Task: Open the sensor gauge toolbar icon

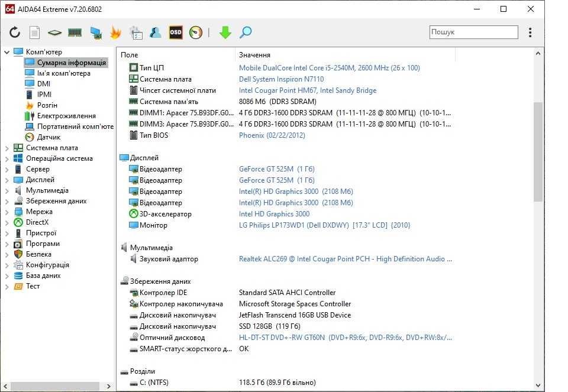Action: (196, 33)
